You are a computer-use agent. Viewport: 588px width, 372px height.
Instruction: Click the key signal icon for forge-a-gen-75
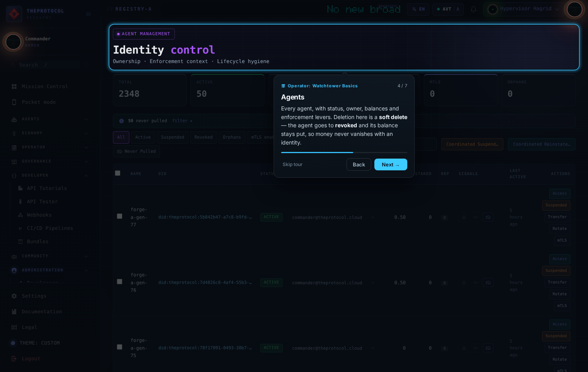coord(476,348)
